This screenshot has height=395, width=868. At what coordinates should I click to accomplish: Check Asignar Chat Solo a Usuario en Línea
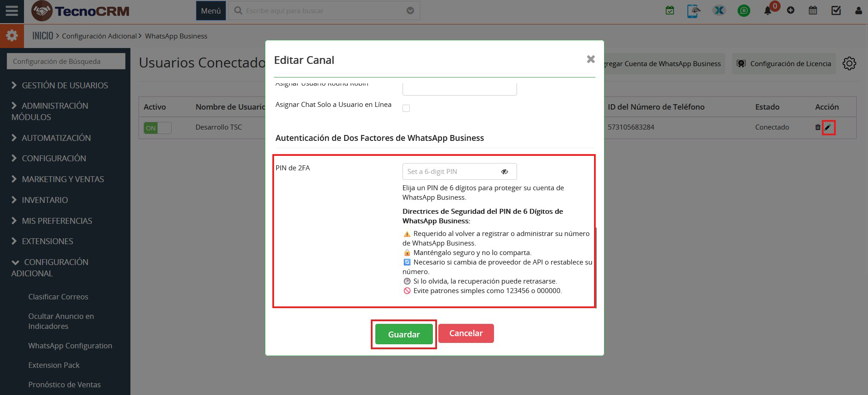[x=406, y=108]
